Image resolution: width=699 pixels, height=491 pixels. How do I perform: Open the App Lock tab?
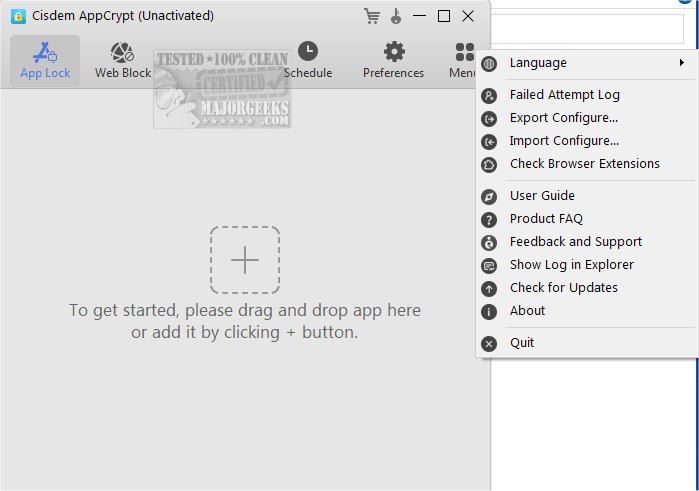45,61
